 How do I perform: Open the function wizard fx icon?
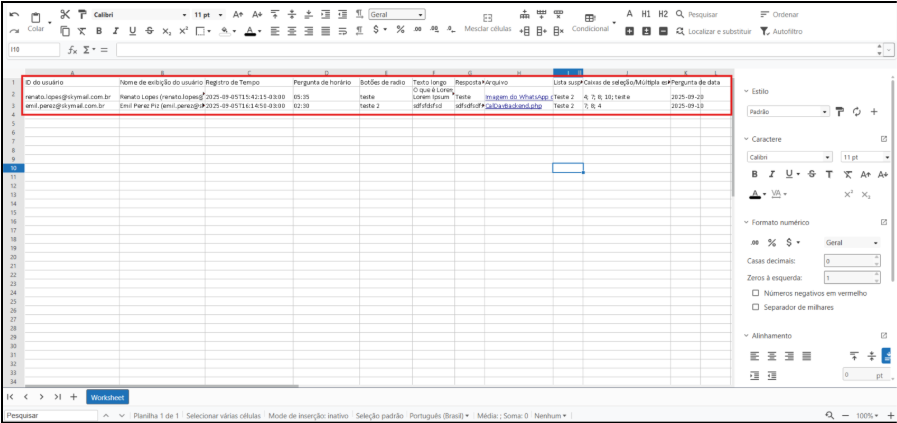(72, 50)
